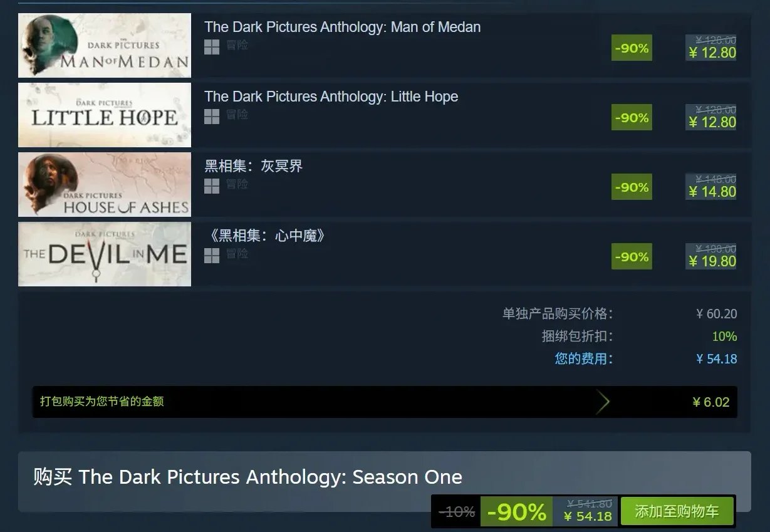
Task: Click the Windows platform icon under 心中魔
Action: pos(212,256)
